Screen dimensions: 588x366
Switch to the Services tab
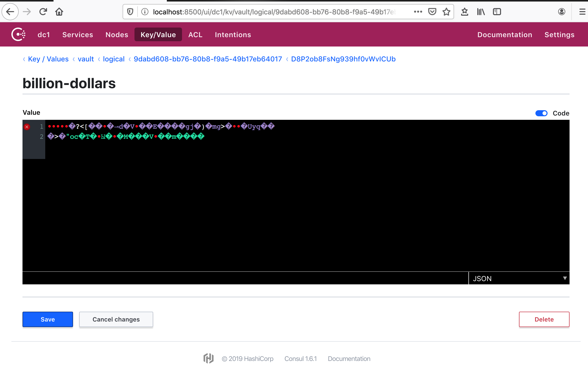(78, 35)
